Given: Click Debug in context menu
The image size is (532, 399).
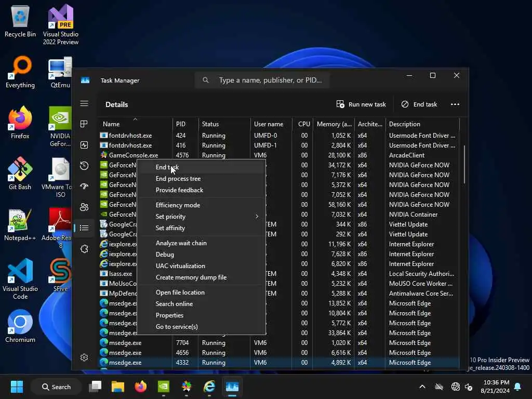Looking at the screenshot, I should click(201, 255).
